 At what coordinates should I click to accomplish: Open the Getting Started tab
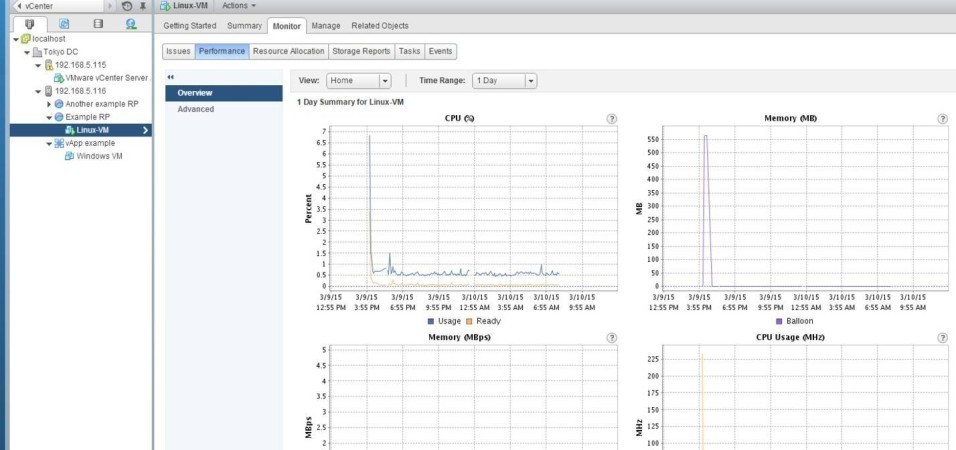pyautogui.click(x=190, y=26)
